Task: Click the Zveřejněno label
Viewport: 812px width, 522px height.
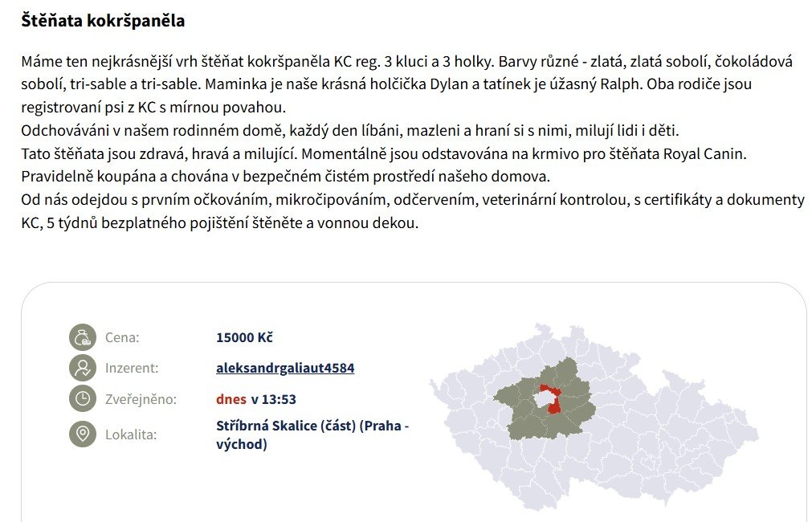Action: tap(141, 398)
